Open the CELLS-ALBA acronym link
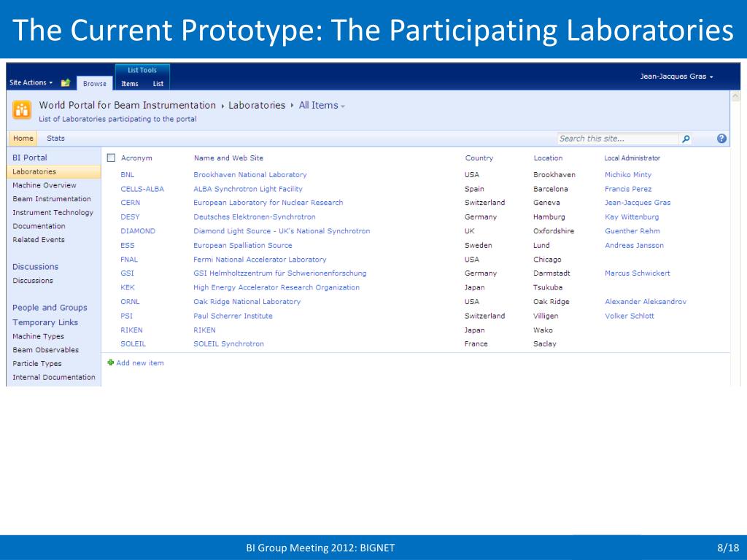 tap(142, 189)
